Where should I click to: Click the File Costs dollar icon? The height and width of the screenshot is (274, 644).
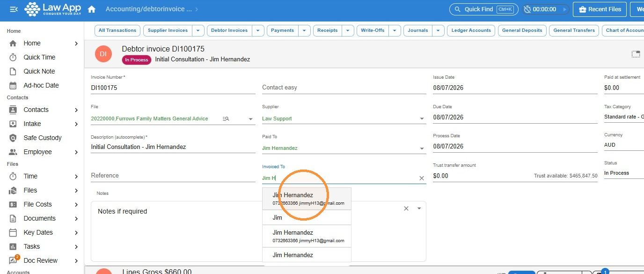(14, 204)
